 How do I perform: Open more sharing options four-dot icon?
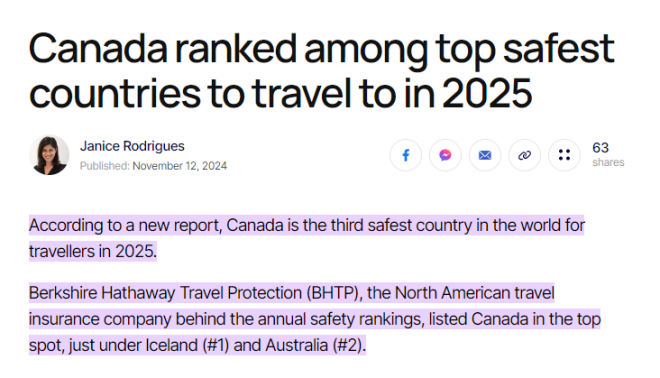(x=564, y=155)
